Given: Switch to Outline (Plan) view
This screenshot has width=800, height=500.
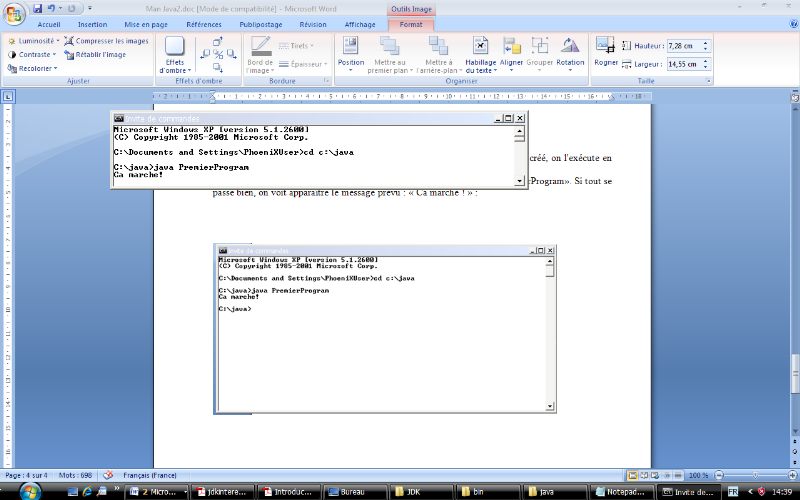Looking at the screenshot, I should [666, 475].
